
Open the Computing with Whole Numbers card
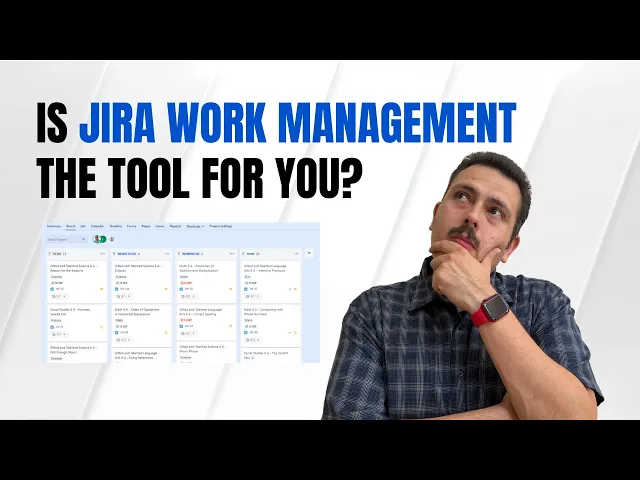click(x=271, y=326)
